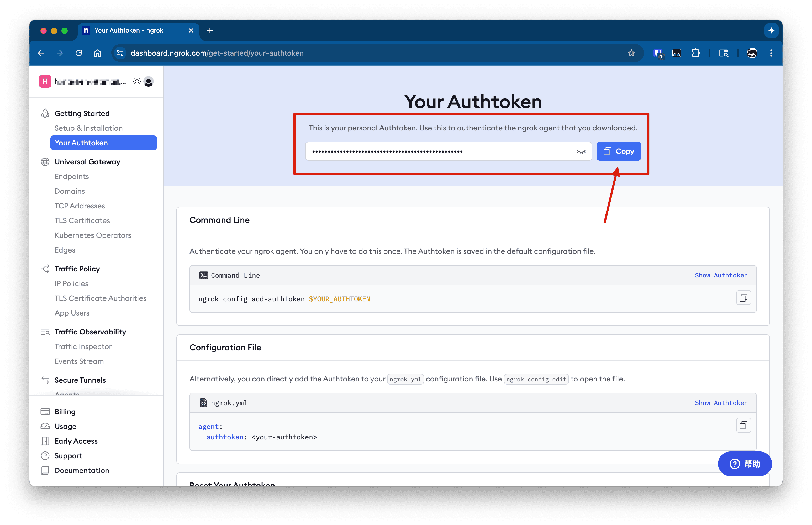Open TLS Certificates
812x525 pixels.
82,220
